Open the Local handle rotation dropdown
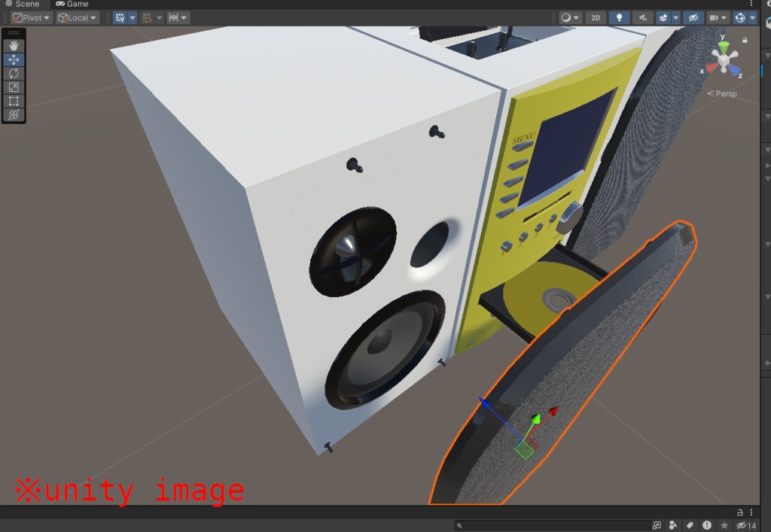771x532 pixels. tap(76, 17)
